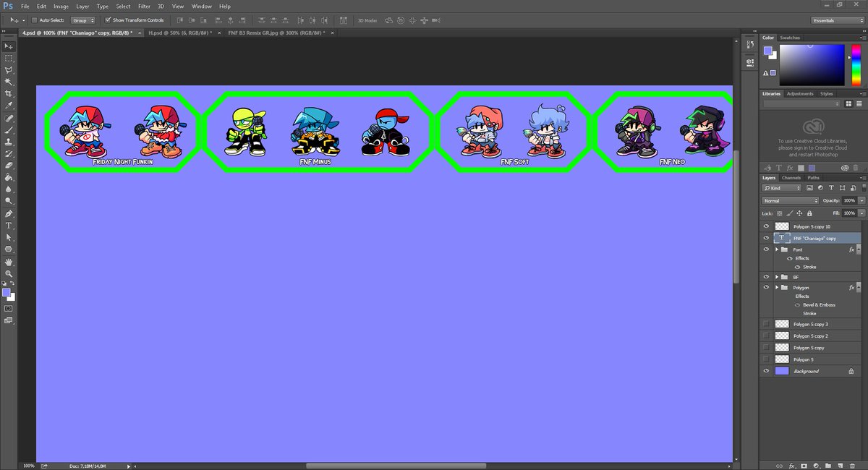Select the Brush tool
This screenshot has height=470, width=868.
coord(9,129)
